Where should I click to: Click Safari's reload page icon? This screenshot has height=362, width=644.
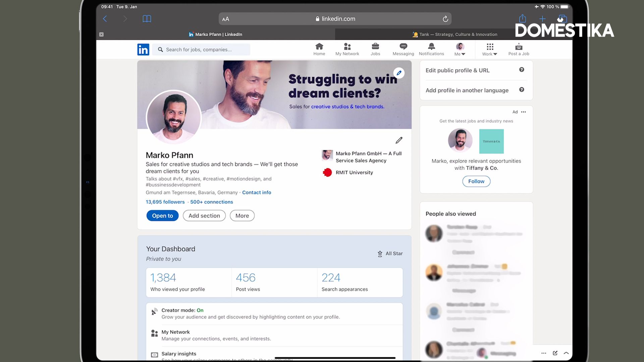[x=445, y=19]
